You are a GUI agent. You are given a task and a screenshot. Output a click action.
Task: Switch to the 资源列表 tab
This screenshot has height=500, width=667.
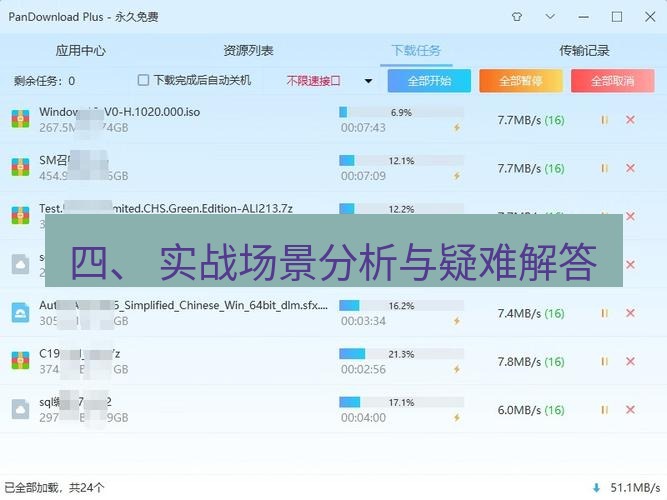click(248, 51)
